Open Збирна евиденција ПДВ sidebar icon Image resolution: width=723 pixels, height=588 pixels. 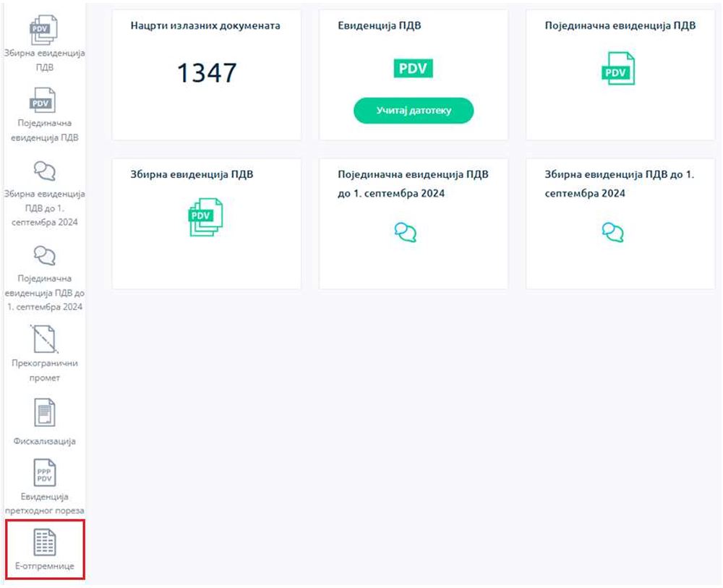click(44, 30)
